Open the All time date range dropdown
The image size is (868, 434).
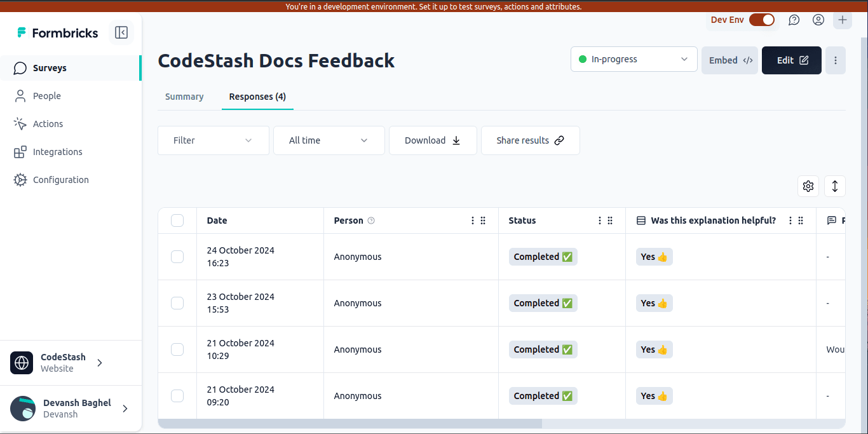pyautogui.click(x=329, y=140)
